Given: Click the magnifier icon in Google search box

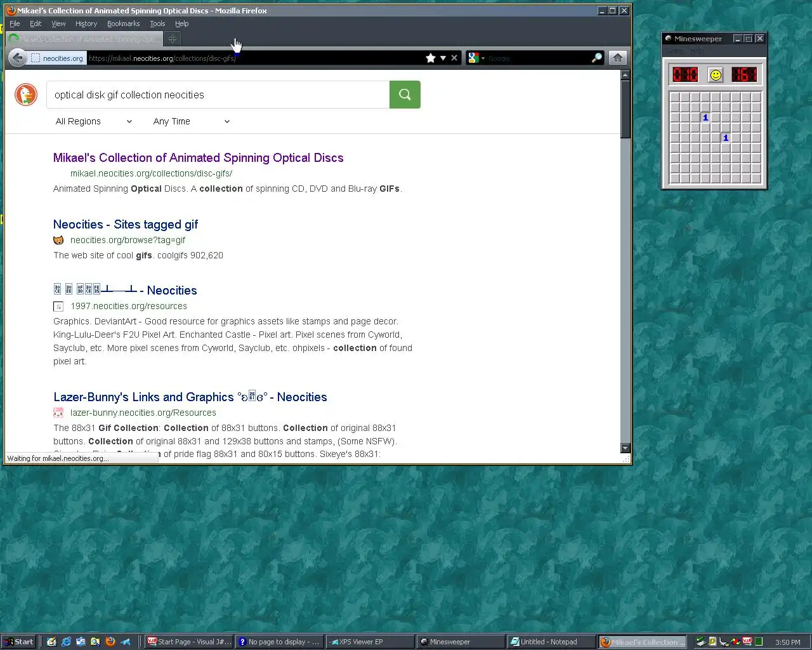Looking at the screenshot, I should click(596, 58).
